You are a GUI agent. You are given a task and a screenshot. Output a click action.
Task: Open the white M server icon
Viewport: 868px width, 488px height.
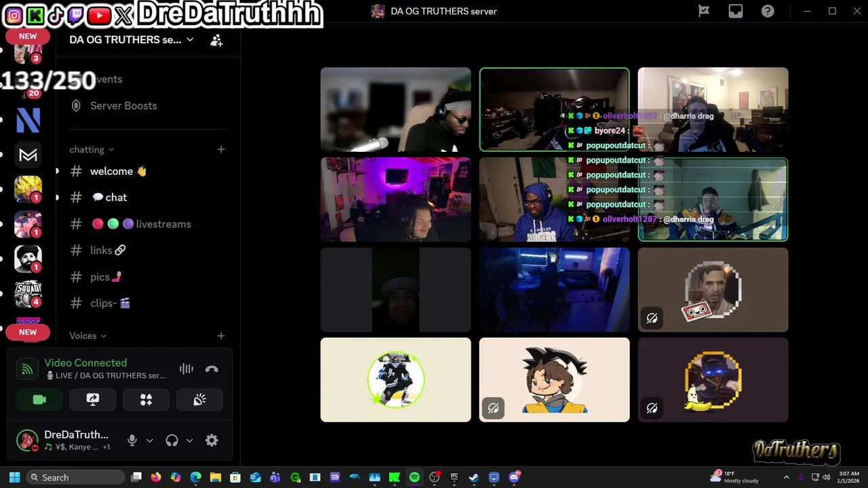(28, 155)
